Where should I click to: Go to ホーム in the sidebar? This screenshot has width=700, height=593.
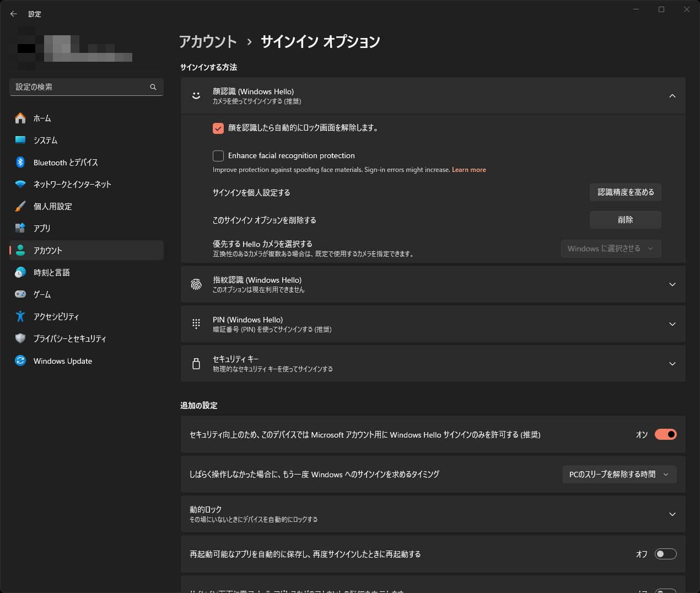coord(87,118)
